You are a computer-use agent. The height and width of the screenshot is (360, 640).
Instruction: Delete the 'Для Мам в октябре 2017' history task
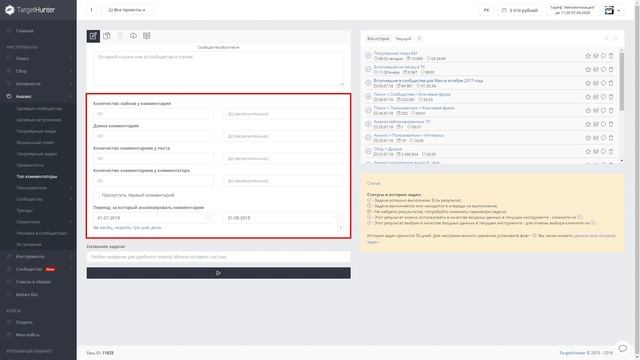click(611, 83)
